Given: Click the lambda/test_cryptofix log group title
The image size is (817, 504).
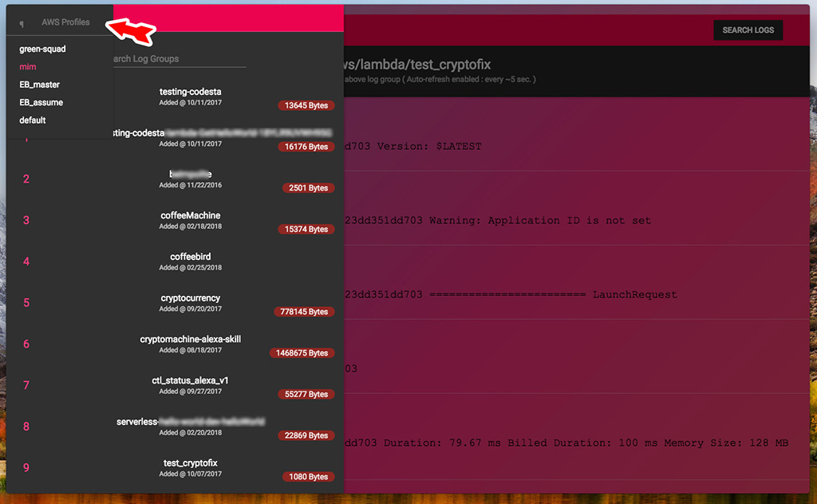Looking at the screenshot, I should 417,65.
